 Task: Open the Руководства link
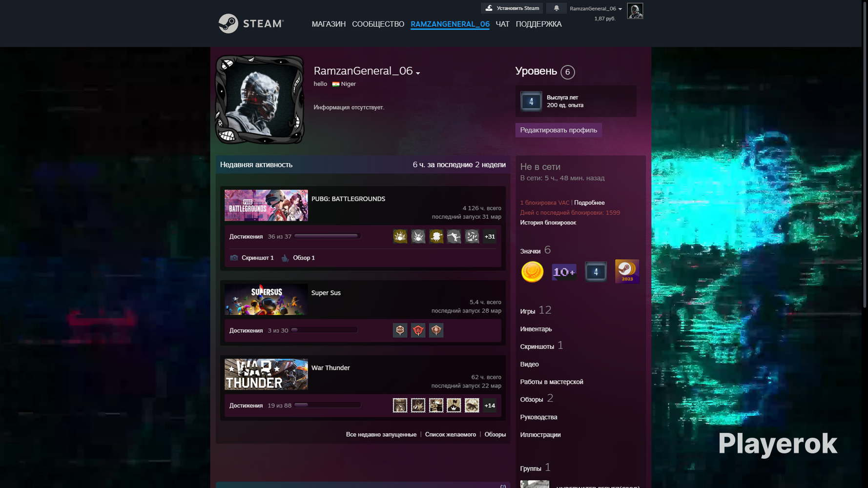pyautogui.click(x=538, y=417)
